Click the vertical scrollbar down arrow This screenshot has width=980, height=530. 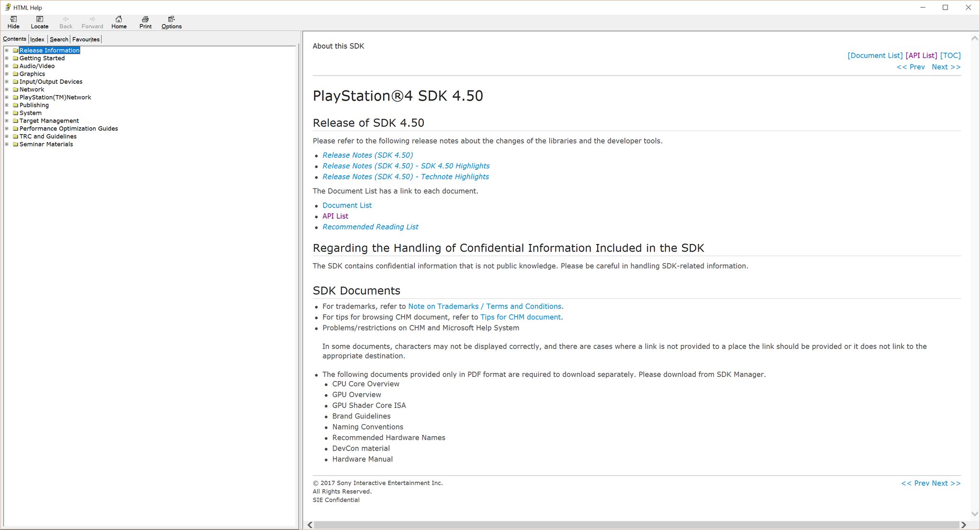pos(975,514)
